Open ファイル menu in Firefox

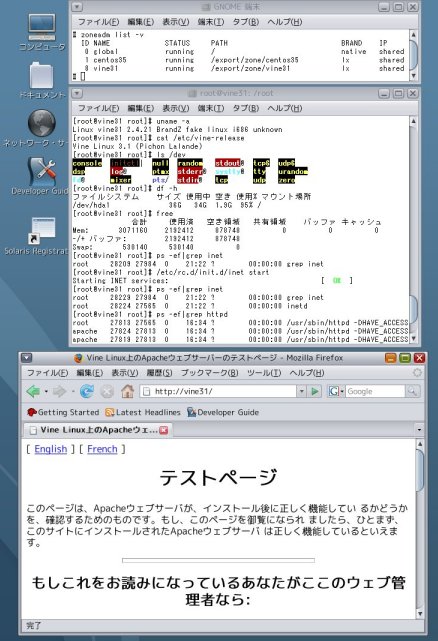coord(47,373)
